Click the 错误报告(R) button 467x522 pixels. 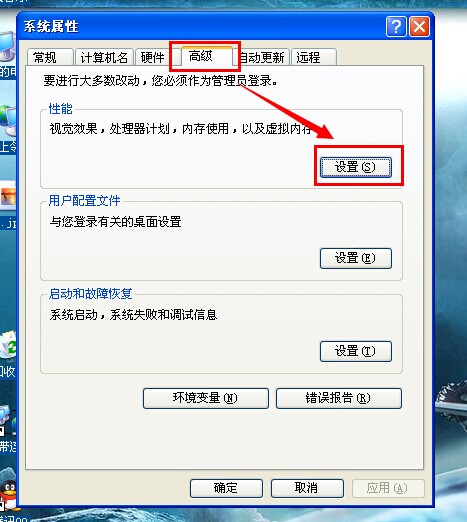point(339,398)
